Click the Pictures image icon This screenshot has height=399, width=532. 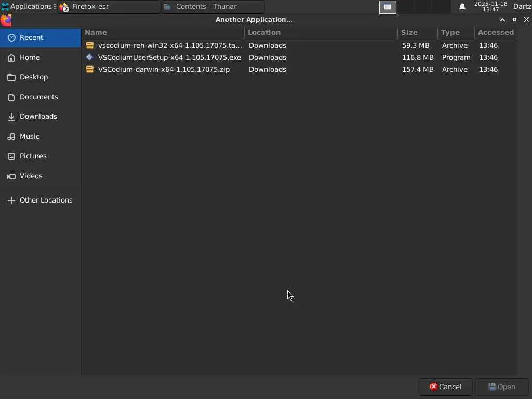11,156
